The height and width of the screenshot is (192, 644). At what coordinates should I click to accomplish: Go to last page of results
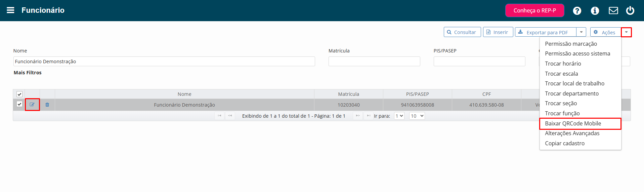point(369,116)
